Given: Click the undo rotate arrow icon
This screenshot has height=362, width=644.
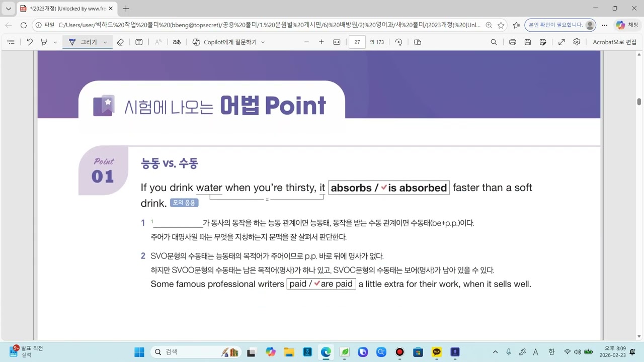Looking at the screenshot, I should tap(30, 42).
